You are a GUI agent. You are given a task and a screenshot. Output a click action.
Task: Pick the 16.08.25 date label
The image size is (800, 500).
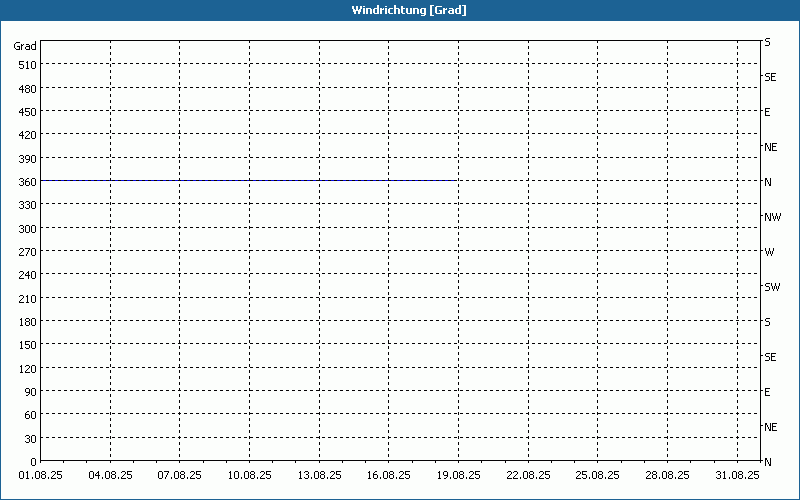[x=389, y=476]
